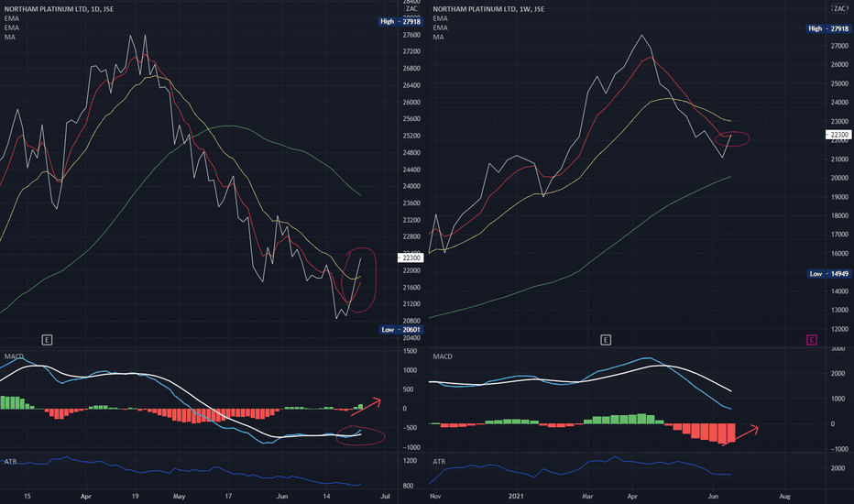Click the 26000 price axis value in the 1W chart
The height and width of the screenshot is (504, 854).
[x=839, y=64]
